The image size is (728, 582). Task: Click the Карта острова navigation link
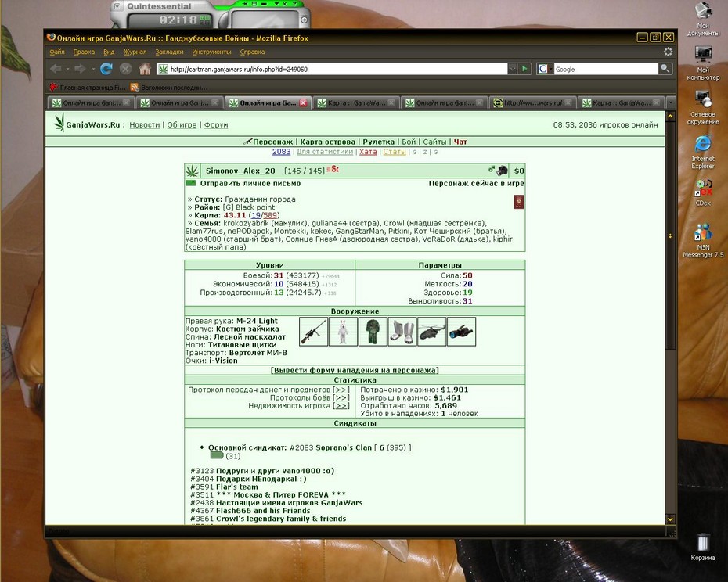[327, 142]
